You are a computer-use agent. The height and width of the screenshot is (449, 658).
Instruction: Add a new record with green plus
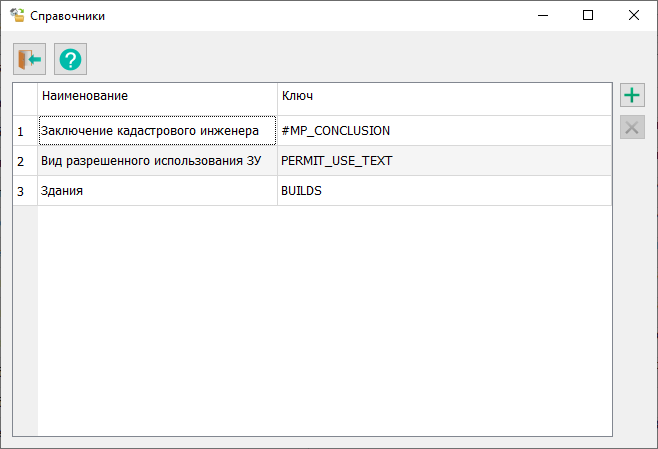click(x=632, y=96)
